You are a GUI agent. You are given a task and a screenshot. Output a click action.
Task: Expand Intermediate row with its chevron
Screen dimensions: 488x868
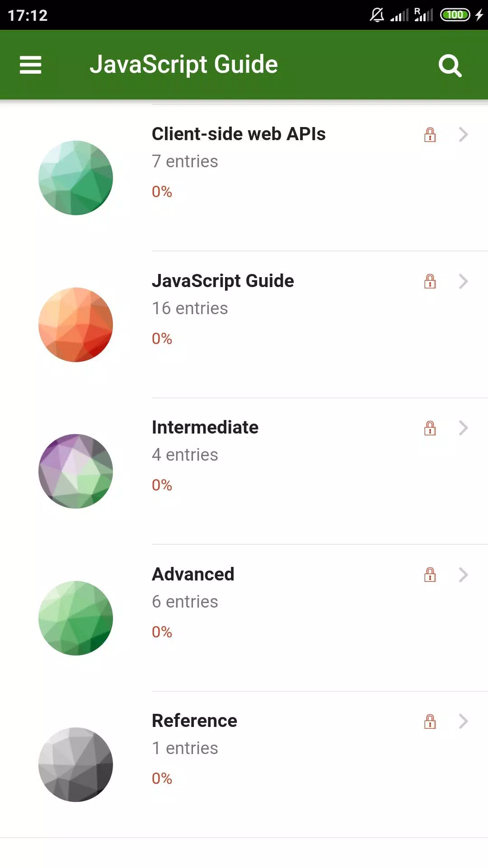click(x=463, y=428)
